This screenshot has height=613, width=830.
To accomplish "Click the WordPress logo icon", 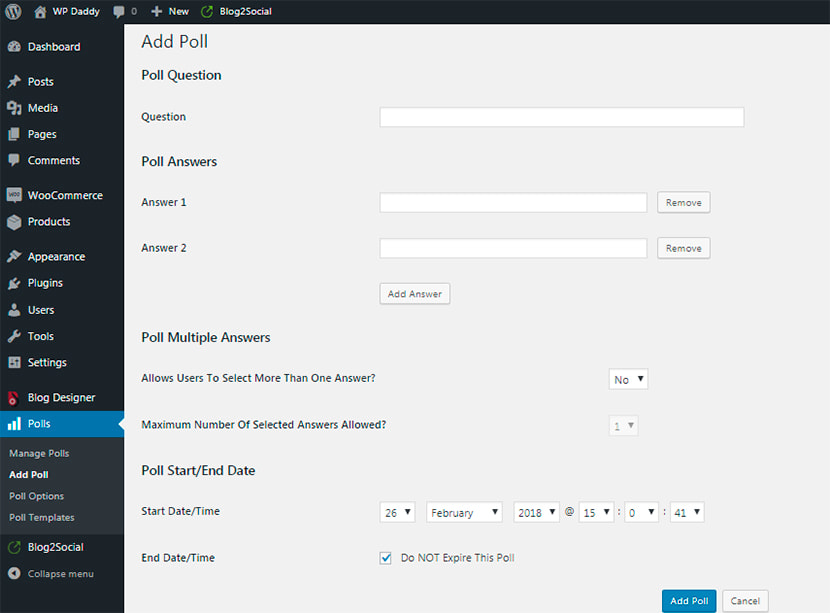I will (x=13, y=11).
